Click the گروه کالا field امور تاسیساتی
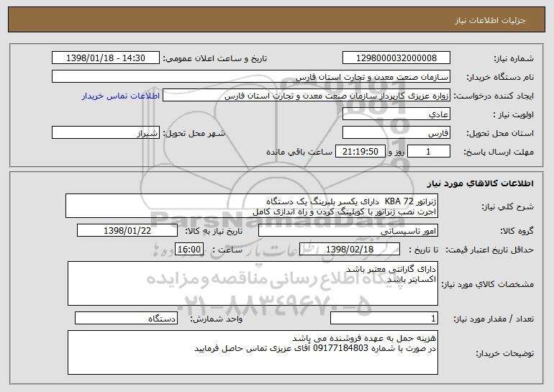Viewport: 554px width, 392px height. tap(348, 231)
